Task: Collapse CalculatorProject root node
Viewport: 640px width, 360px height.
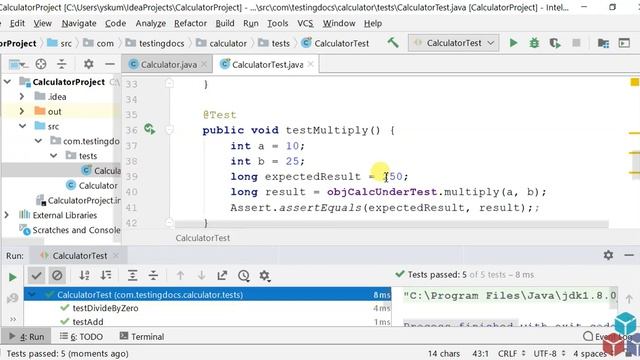Action: coord(7,82)
